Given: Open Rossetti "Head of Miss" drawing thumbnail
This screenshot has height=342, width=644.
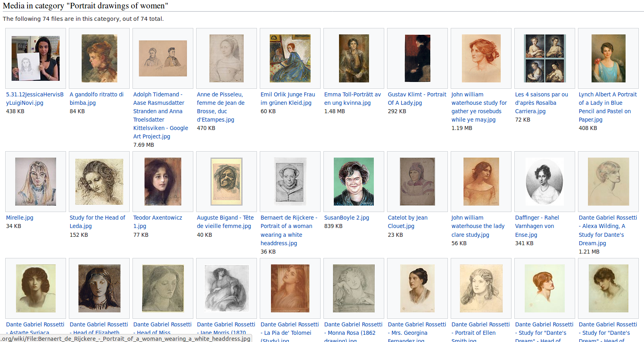Looking at the screenshot, I should [x=163, y=288].
